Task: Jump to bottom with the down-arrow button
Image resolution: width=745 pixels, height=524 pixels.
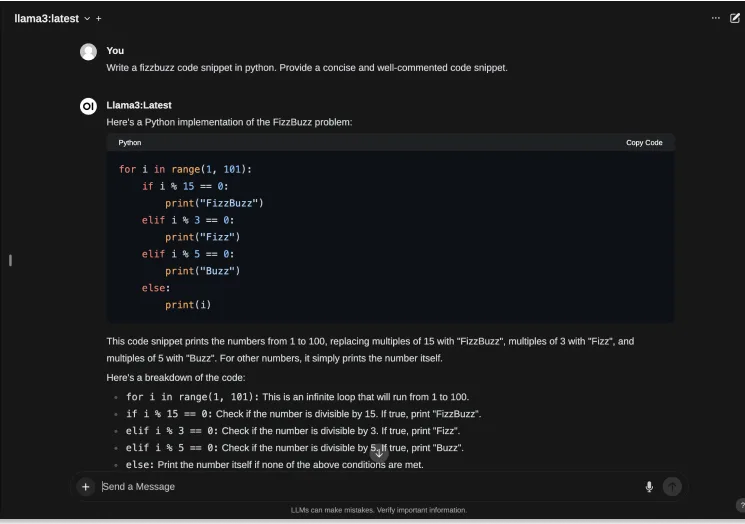Action: click(x=379, y=454)
